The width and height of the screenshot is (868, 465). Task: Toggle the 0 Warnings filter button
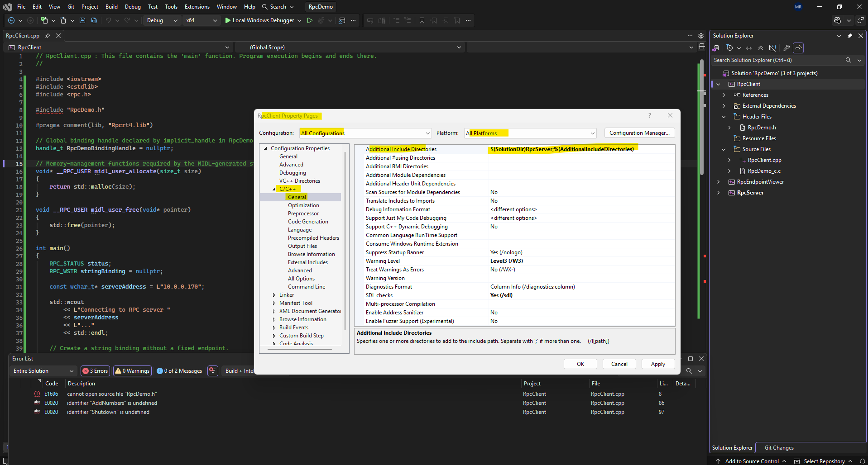point(132,371)
